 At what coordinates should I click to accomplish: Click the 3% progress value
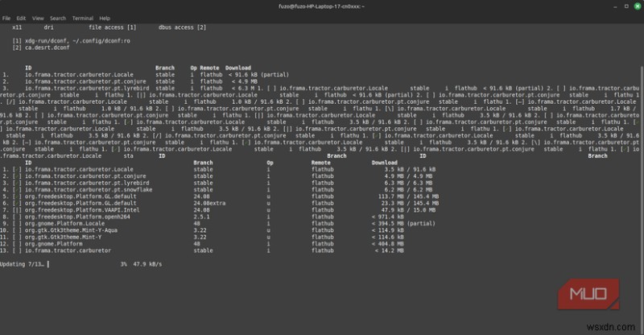[124, 264]
